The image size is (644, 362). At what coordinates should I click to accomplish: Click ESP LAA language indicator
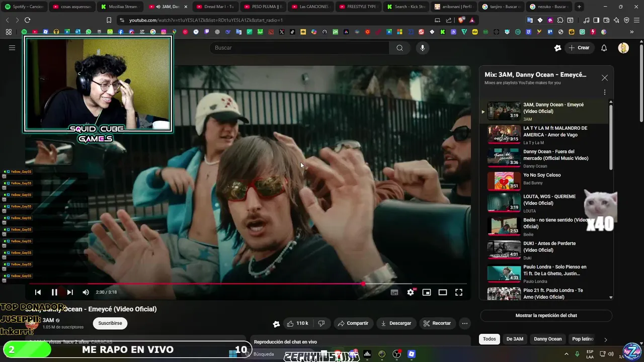pos(590,354)
